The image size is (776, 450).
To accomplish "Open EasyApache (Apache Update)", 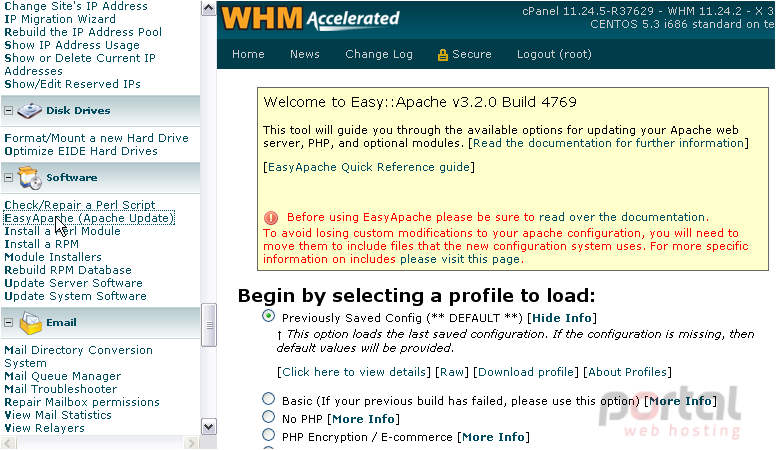I will tap(89, 218).
